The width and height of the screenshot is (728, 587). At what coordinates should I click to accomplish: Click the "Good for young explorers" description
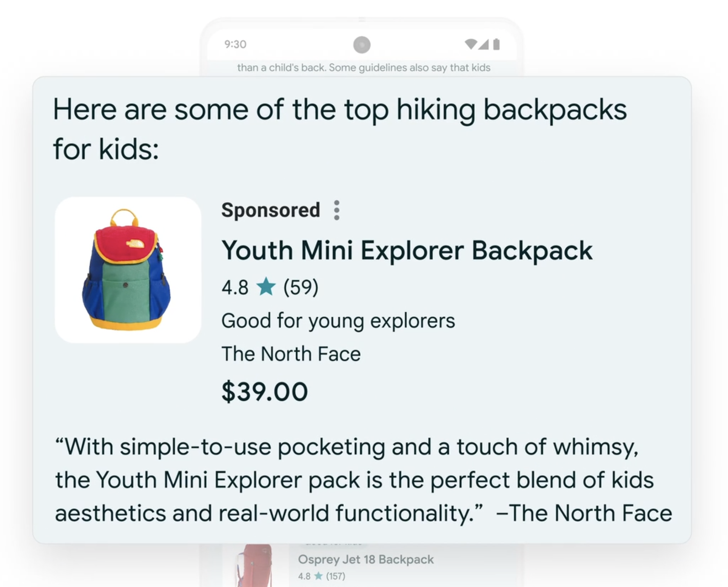coord(338,321)
